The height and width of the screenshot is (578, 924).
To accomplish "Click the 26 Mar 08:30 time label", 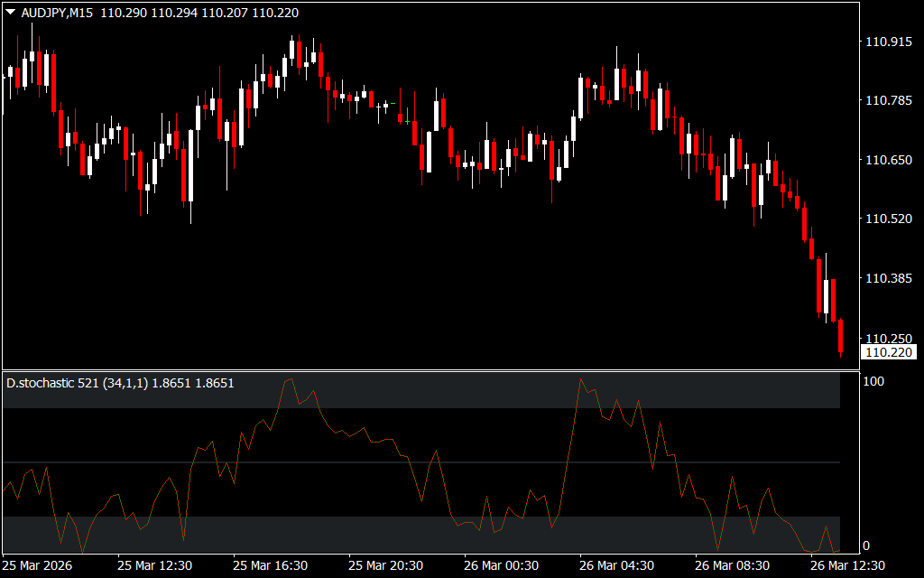I will [x=732, y=565].
